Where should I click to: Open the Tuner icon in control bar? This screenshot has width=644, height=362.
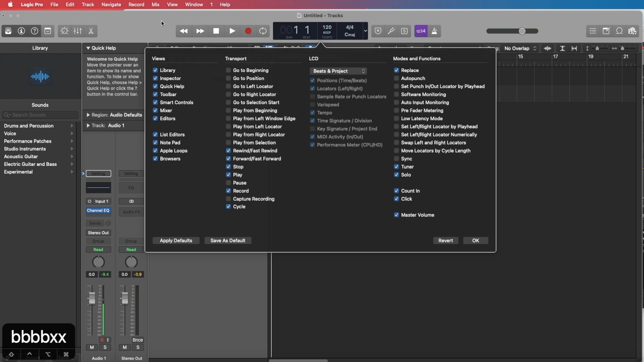(x=391, y=31)
